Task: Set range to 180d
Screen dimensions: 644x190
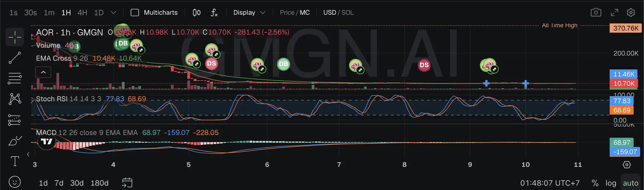Action: coord(100,183)
